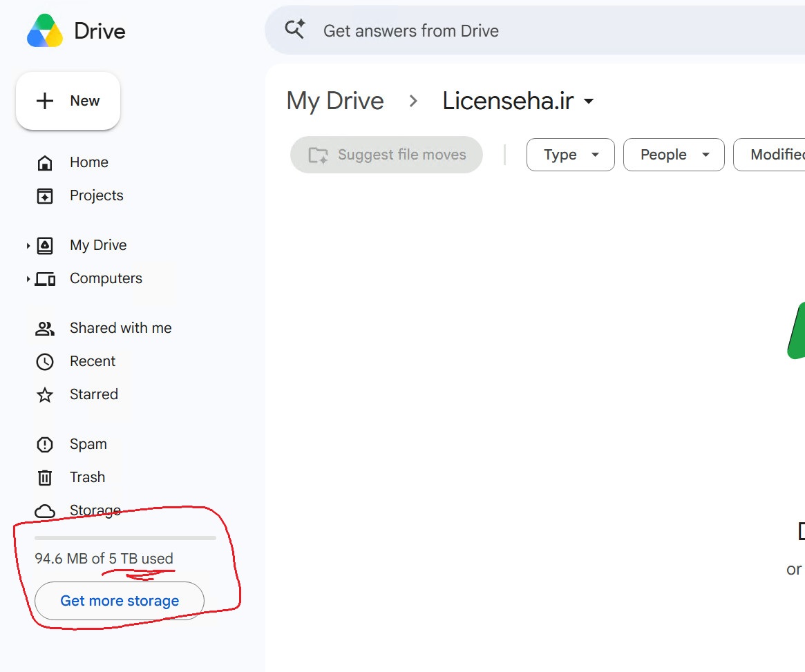
Task: Click the Spam warning icon
Action: (45, 444)
